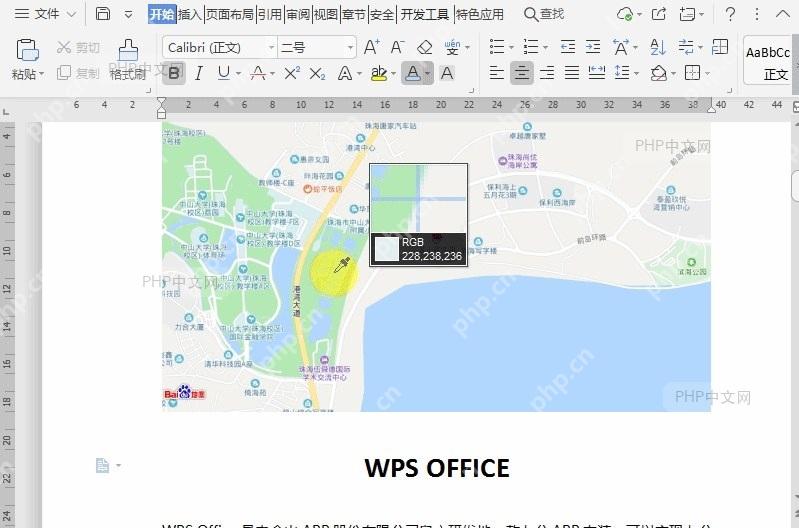799x528 pixels.
Task: Increase font size with A+ icon
Action: coord(372,47)
